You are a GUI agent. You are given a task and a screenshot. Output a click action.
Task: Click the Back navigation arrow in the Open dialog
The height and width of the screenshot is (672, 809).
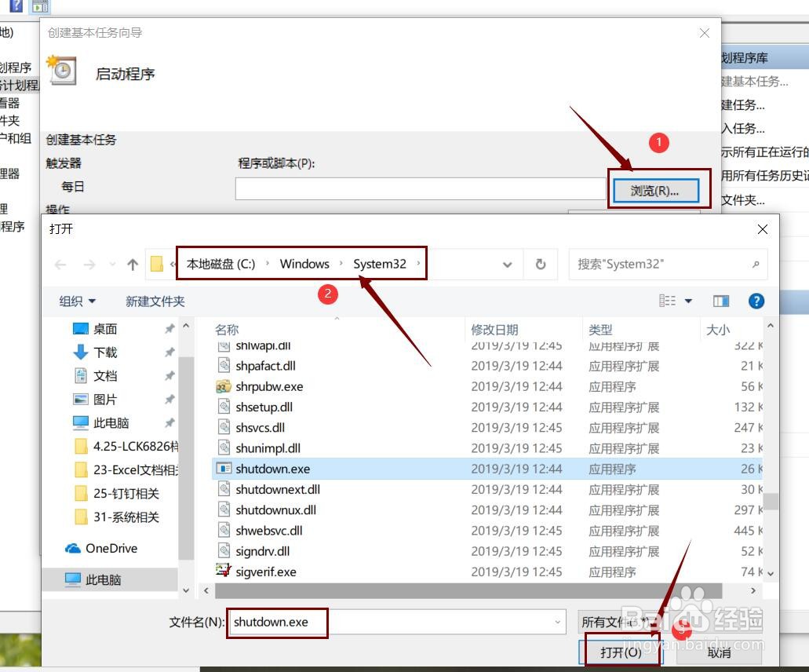point(60,265)
